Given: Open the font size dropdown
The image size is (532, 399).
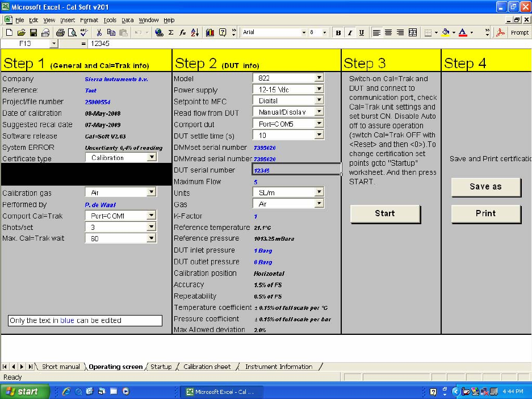Looking at the screenshot, I should pos(325,32).
